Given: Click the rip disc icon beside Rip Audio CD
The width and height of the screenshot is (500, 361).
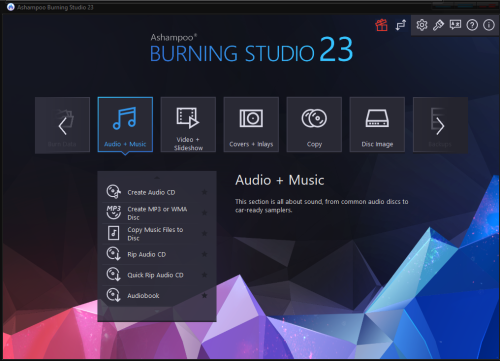Looking at the screenshot, I should point(113,254).
